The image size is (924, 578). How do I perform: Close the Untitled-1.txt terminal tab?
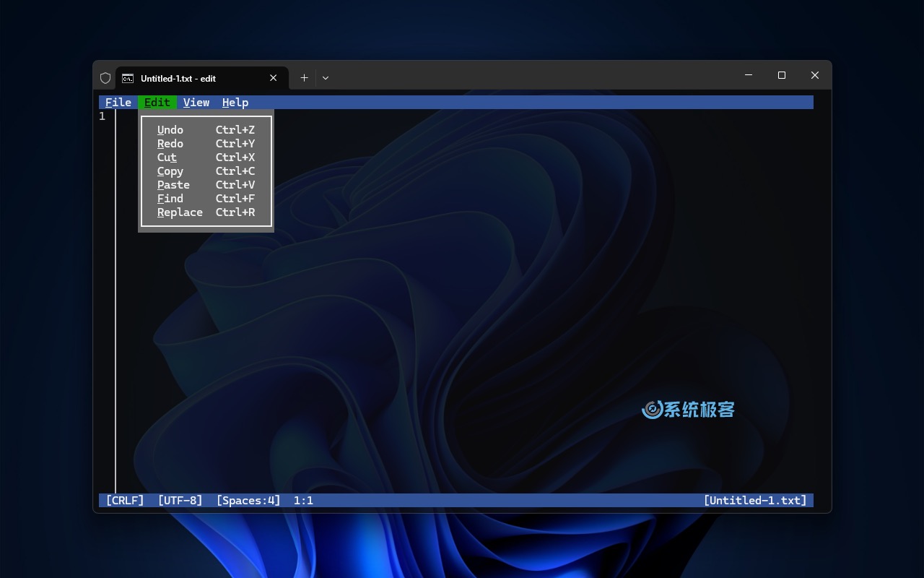pos(274,78)
